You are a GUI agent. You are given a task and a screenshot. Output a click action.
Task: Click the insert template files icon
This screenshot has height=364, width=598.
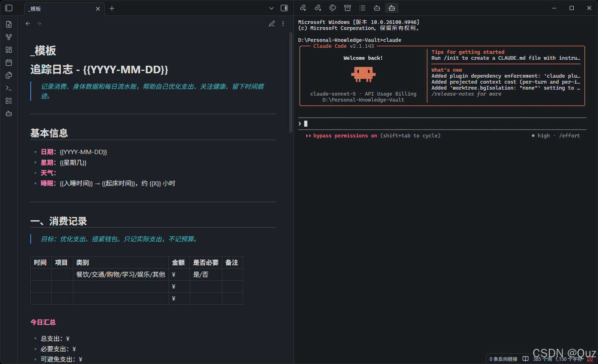click(9, 75)
